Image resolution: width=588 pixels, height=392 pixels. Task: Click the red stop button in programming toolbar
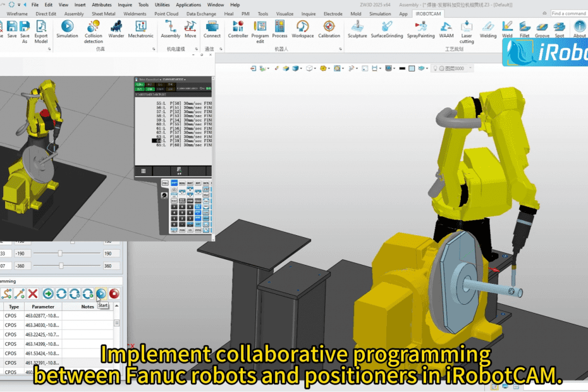coord(114,293)
